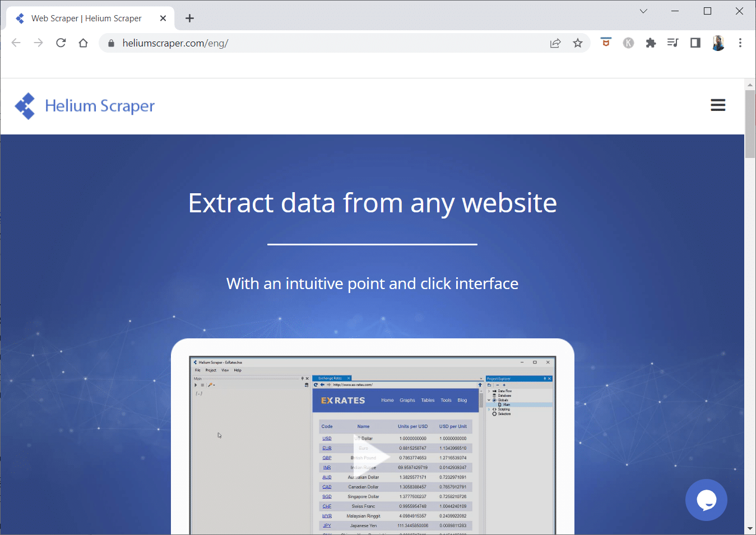Click the browser forward arrow
Viewport: 756px width, 535px height.
click(x=38, y=43)
